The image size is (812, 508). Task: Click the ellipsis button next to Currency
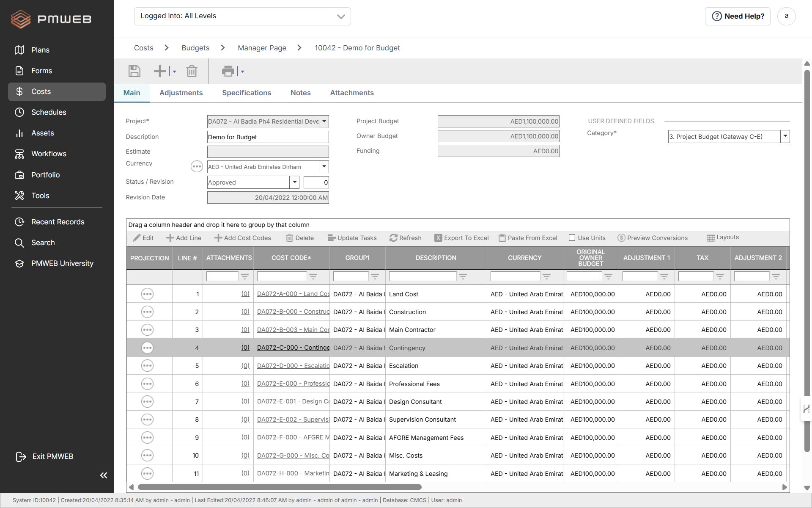point(197,167)
